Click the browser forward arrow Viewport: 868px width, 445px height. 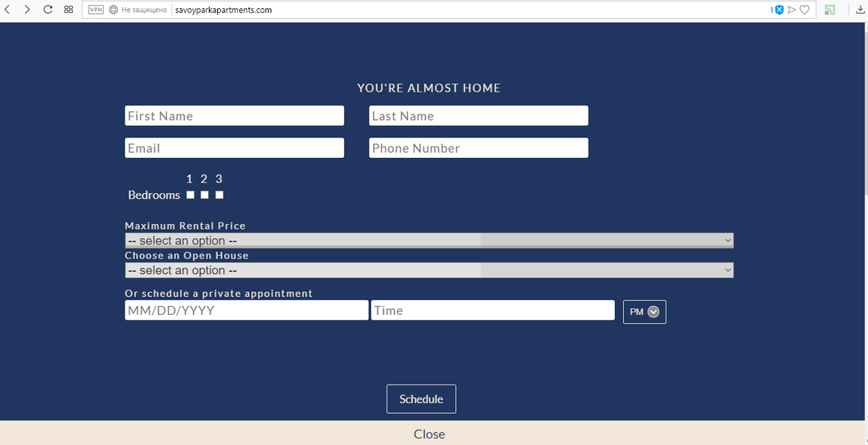coord(27,10)
